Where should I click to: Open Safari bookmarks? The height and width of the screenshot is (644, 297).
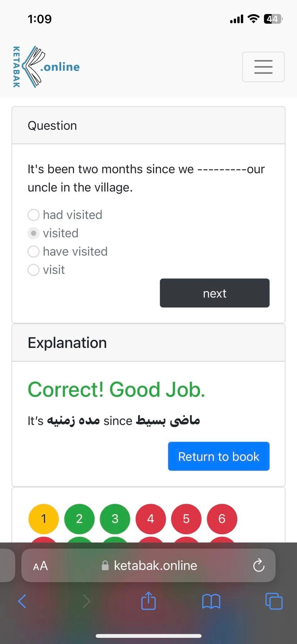tap(211, 601)
